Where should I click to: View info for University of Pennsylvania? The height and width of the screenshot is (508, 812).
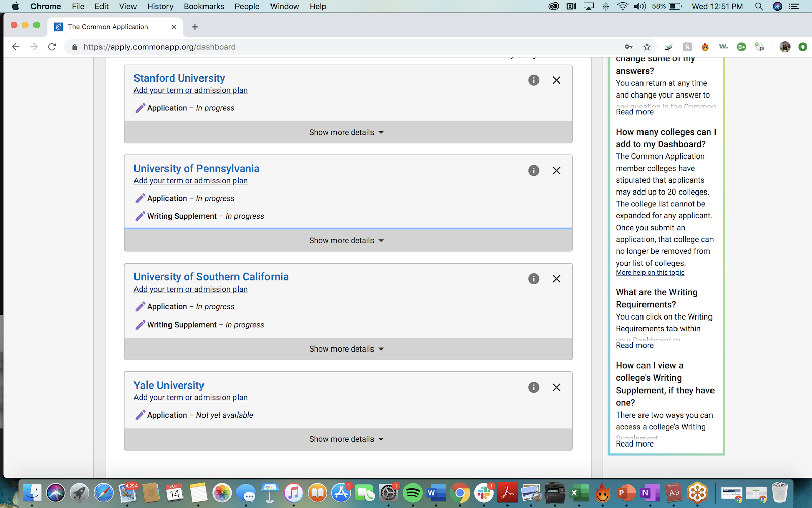click(534, 171)
